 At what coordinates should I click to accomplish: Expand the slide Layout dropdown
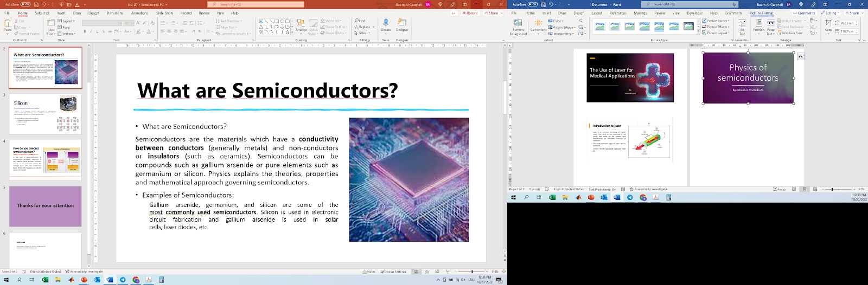pos(67,21)
